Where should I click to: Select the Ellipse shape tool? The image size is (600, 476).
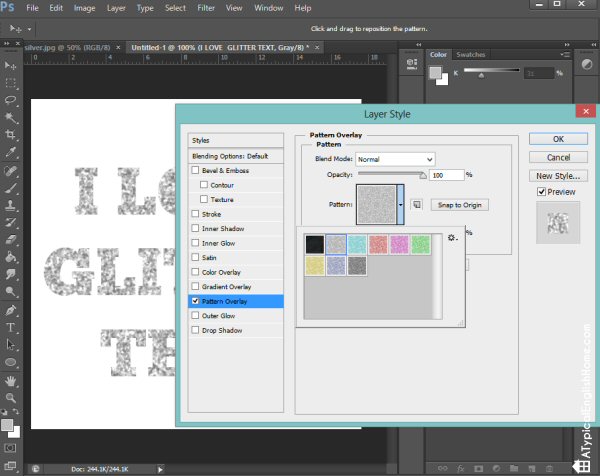10,362
